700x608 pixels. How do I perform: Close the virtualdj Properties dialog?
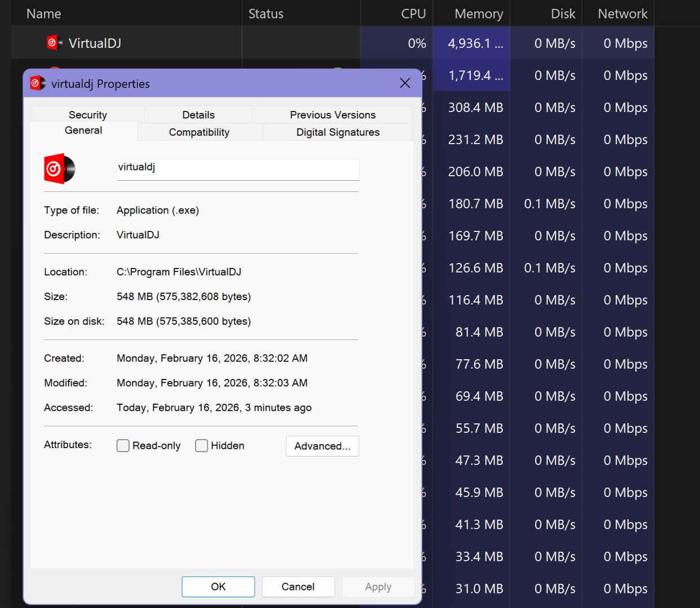404,83
